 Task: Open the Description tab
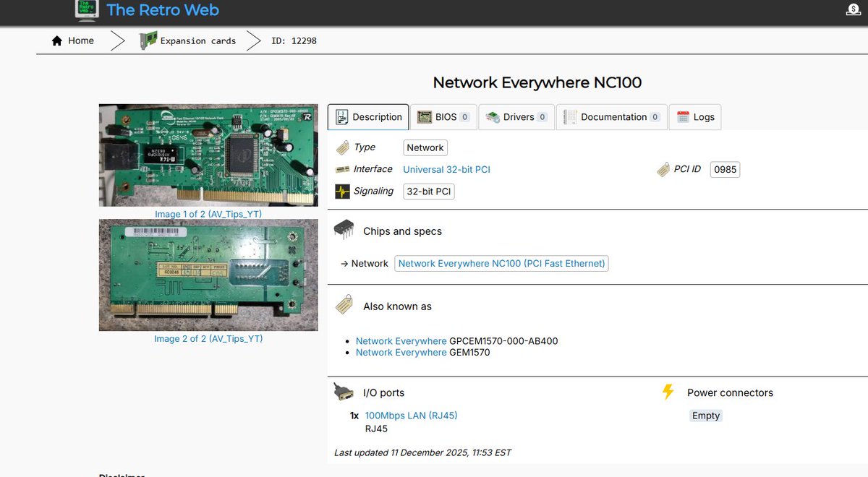click(x=368, y=117)
